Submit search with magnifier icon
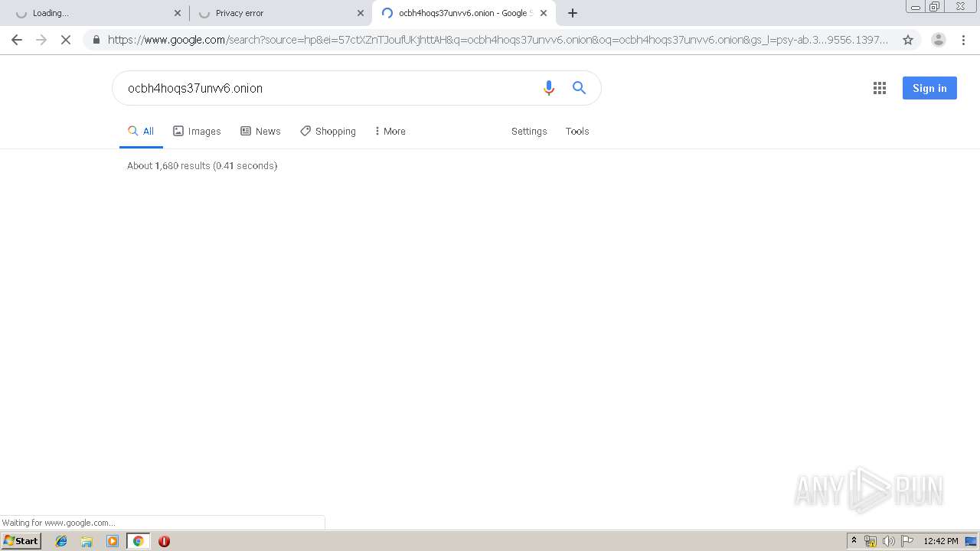Viewport: 980px width, 551px height. click(580, 88)
